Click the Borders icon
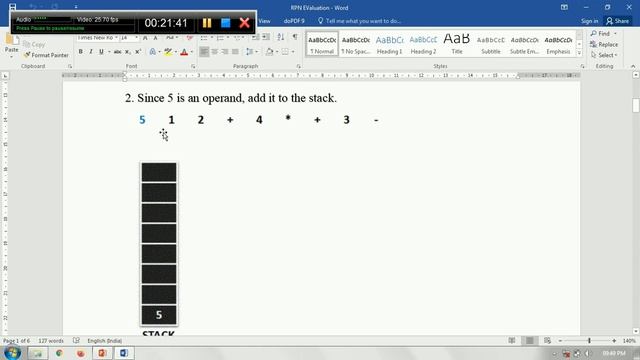This screenshot has height=360, width=640. (285, 52)
